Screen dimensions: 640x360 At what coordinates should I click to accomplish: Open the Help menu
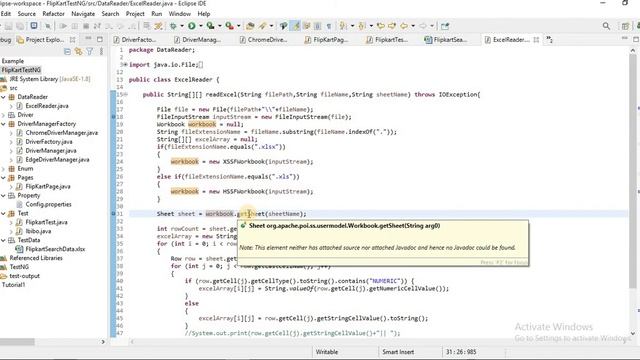[204, 13]
